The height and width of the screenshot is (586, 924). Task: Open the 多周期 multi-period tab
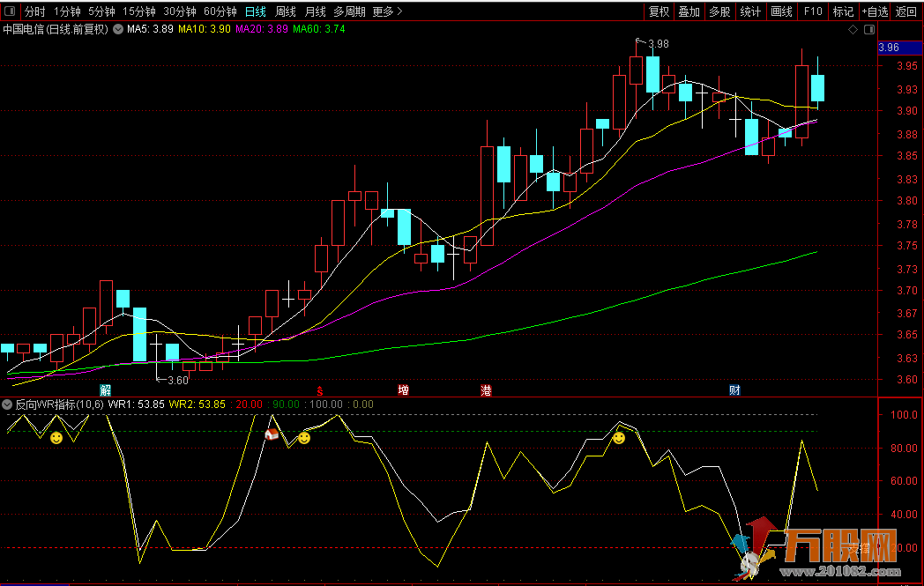click(349, 11)
